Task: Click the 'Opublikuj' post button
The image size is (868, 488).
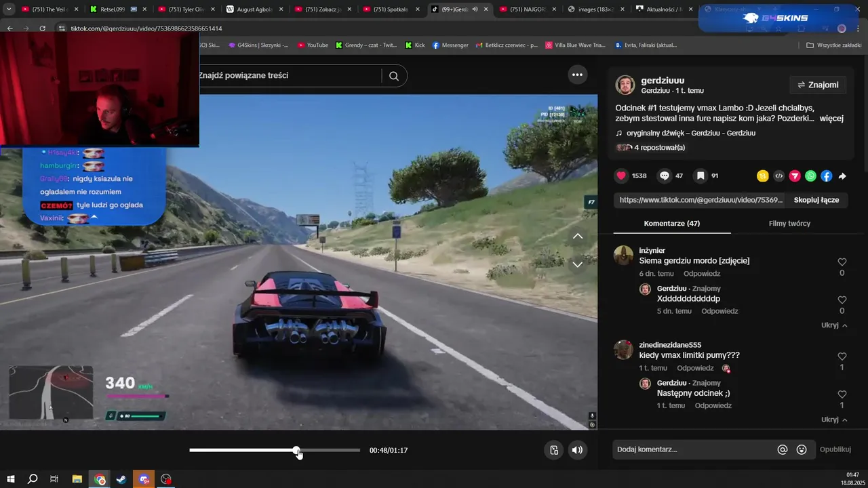Action: [835, 449]
